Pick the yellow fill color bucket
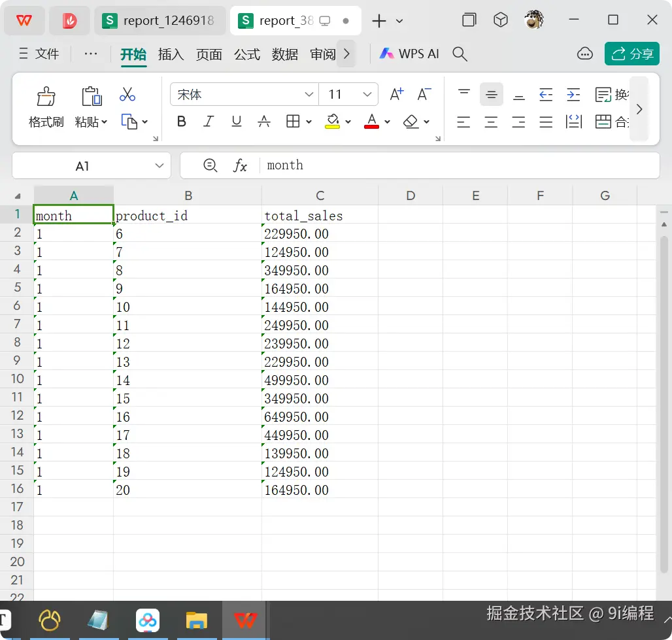Image resolution: width=672 pixels, height=640 pixels. coord(332,122)
